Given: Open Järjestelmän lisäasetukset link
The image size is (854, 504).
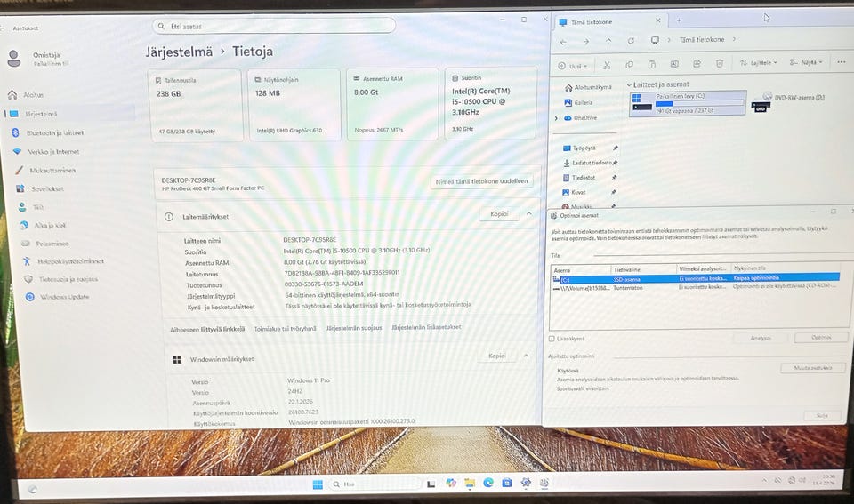Looking at the screenshot, I should click(426, 327).
